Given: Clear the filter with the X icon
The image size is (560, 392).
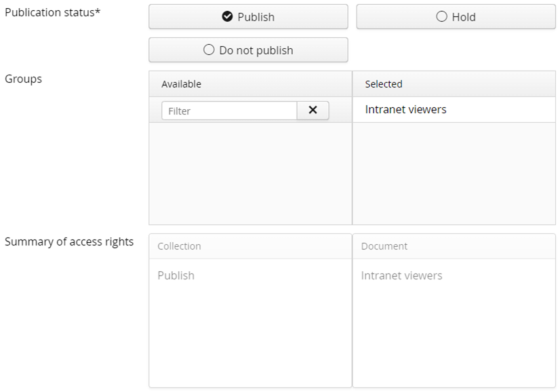Looking at the screenshot, I should [313, 111].
